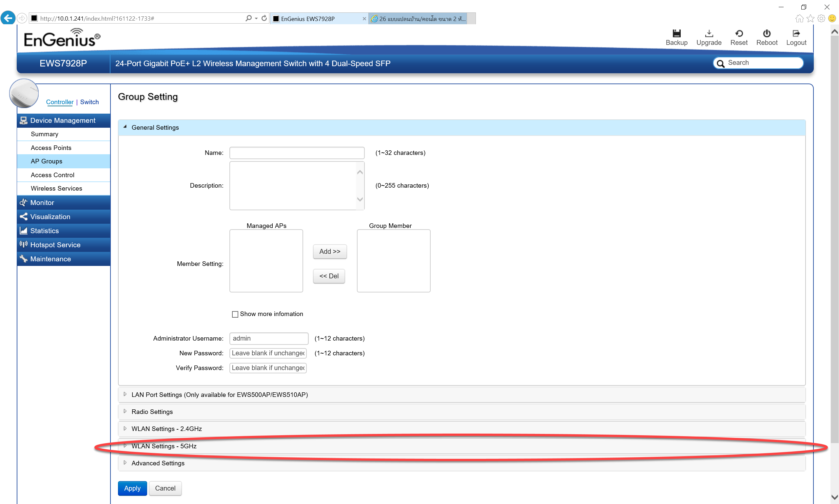Expand WLAN Settings - 2.4GHz section

click(461, 429)
